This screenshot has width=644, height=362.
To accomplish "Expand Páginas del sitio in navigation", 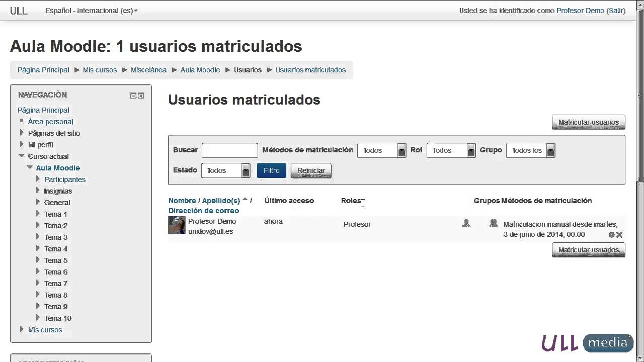I will [x=22, y=133].
